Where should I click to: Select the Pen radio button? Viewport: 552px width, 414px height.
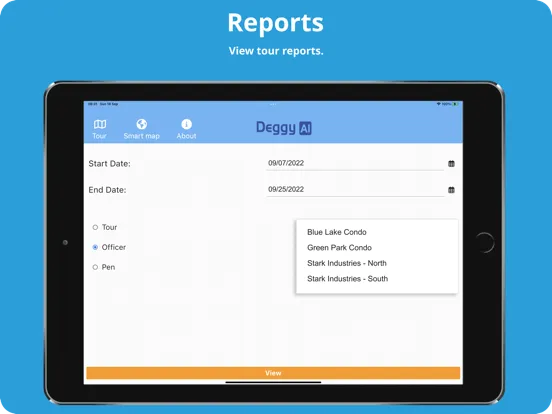[95, 267]
